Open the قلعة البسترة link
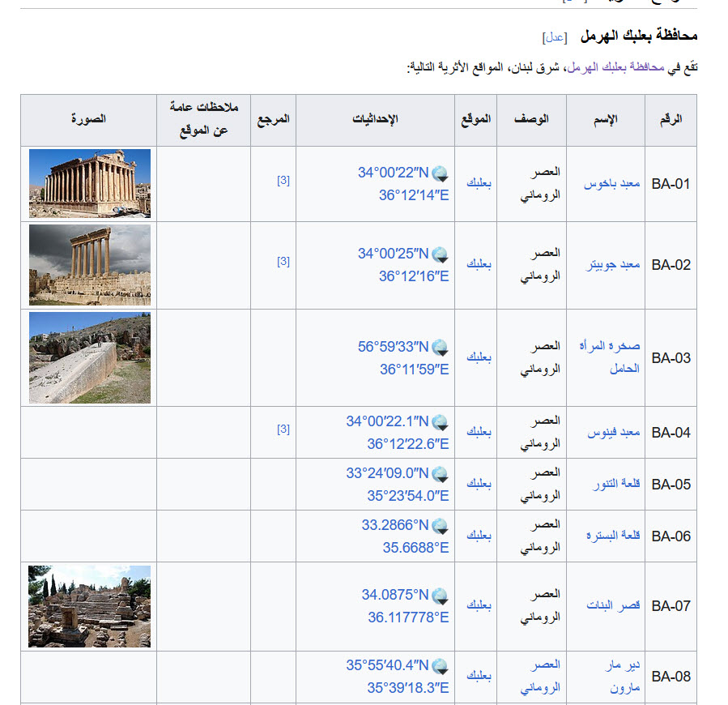Viewport: 728px width, 705px height. coord(613,536)
